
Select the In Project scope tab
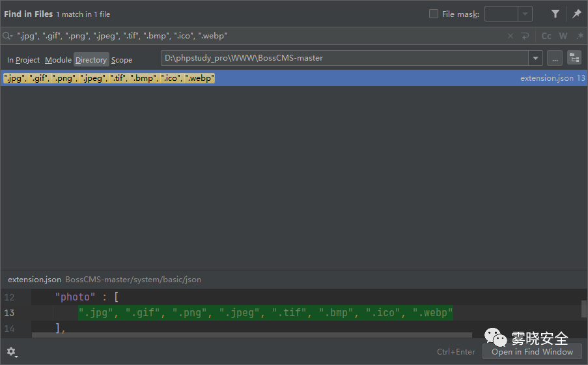[23, 60]
